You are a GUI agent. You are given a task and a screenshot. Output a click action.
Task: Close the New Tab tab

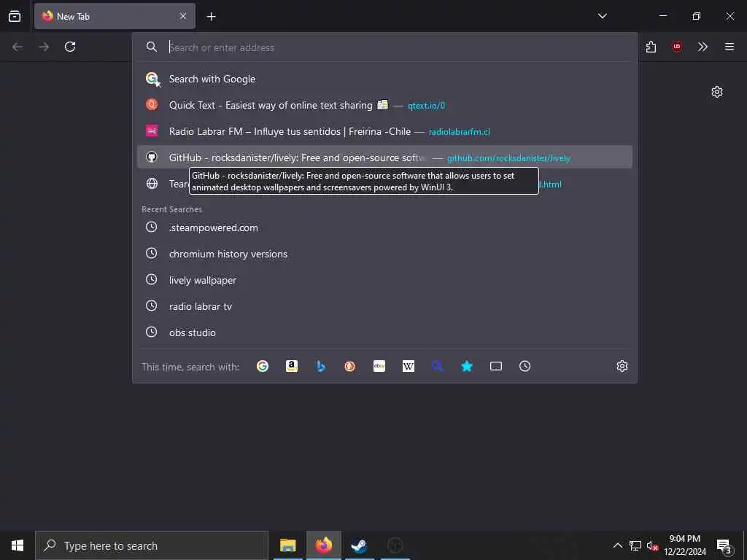[x=183, y=16]
